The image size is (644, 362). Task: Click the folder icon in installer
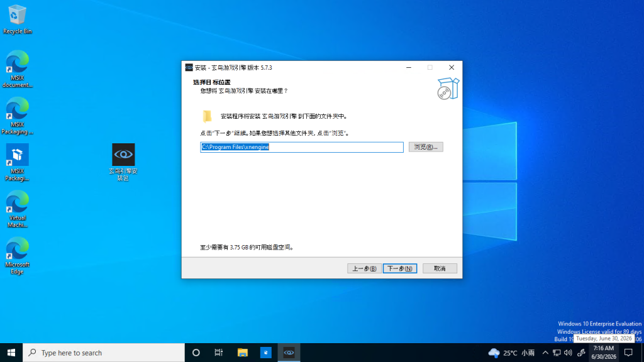(208, 116)
